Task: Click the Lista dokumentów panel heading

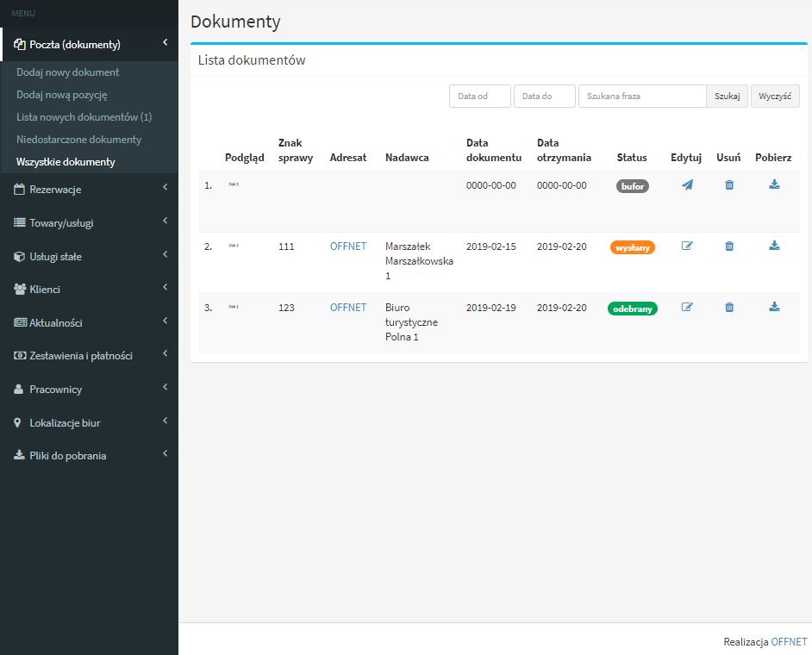Action: pyautogui.click(x=252, y=60)
